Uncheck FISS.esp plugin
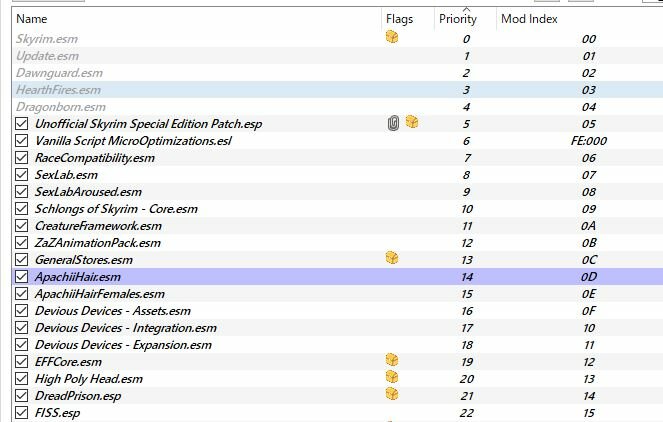 click(x=22, y=412)
